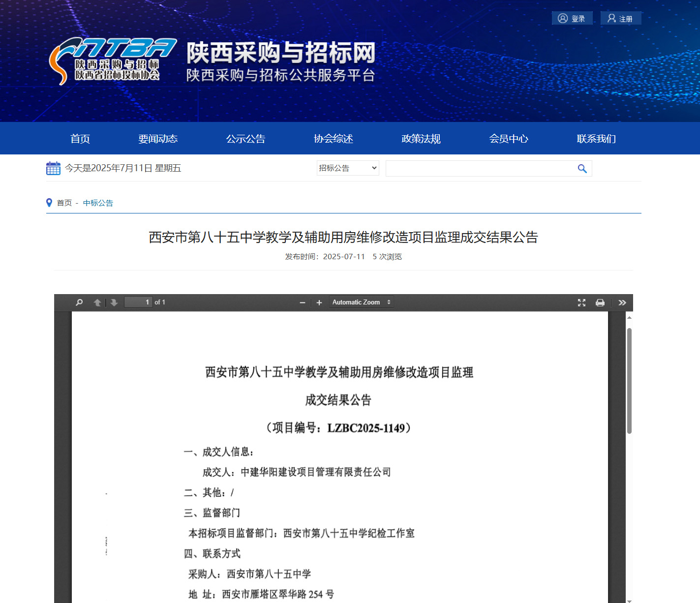Open the 联系我们 navigation tab
The image size is (700, 603).
tap(596, 139)
